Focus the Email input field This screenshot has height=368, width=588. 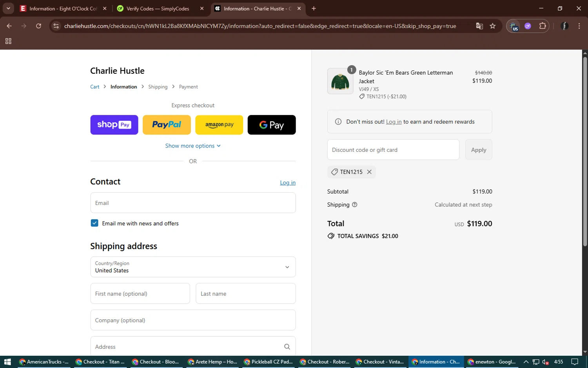pyautogui.click(x=193, y=203)
